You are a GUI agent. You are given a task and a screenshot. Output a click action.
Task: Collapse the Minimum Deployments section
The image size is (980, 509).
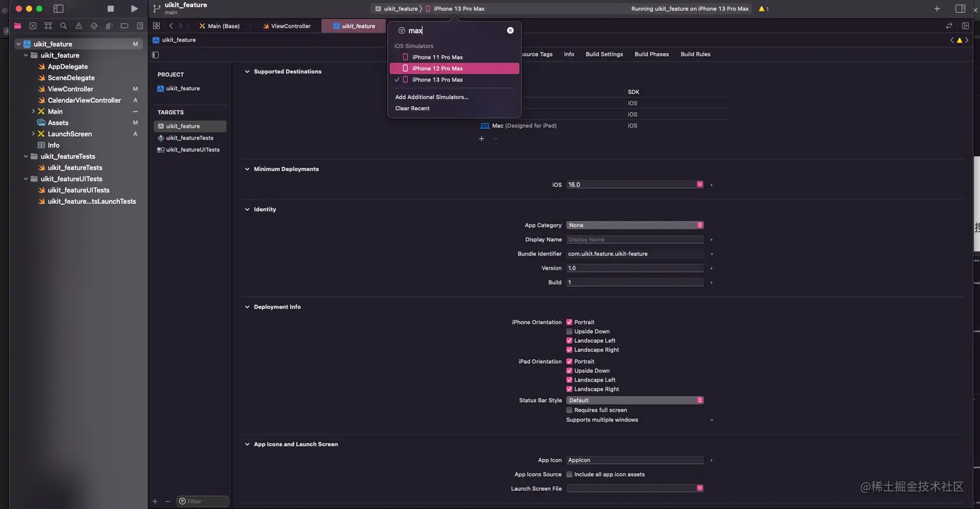[x=247, y=169]
